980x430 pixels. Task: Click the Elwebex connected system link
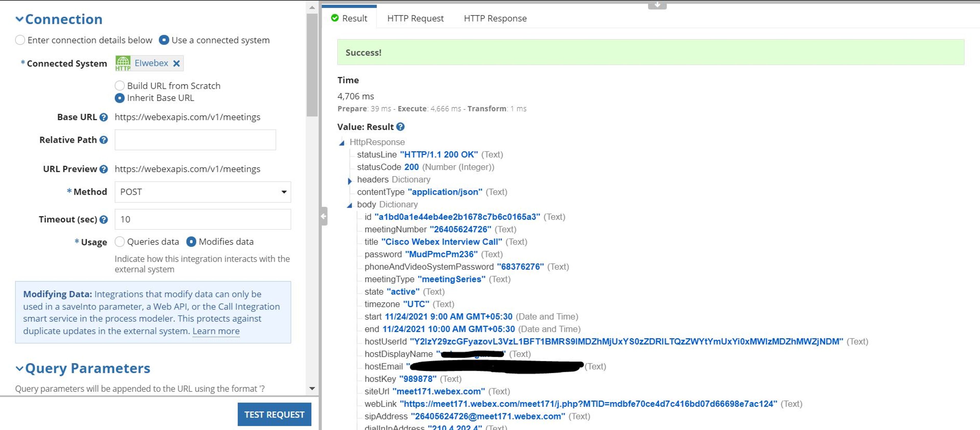coord(151,63)
